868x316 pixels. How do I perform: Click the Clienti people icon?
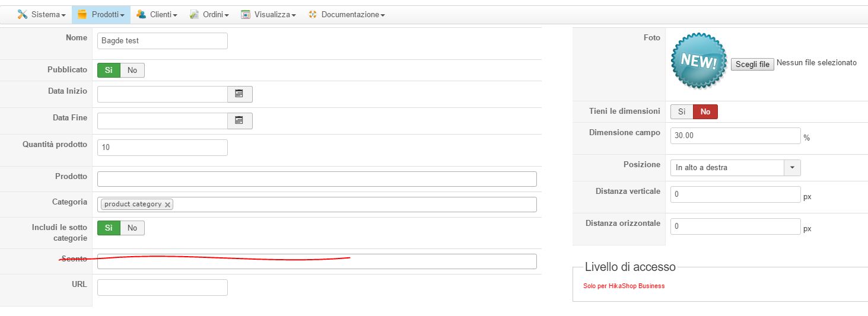pos(141,14)
